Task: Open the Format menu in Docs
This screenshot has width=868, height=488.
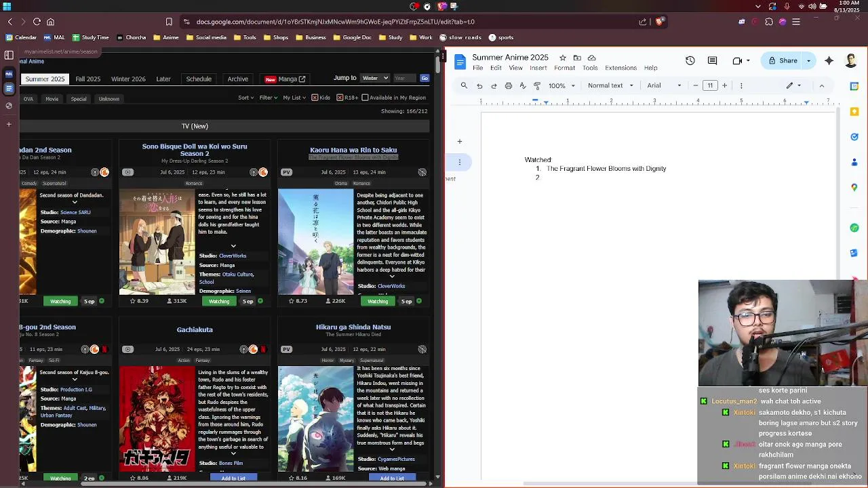Action: click(x=564, y=68)
